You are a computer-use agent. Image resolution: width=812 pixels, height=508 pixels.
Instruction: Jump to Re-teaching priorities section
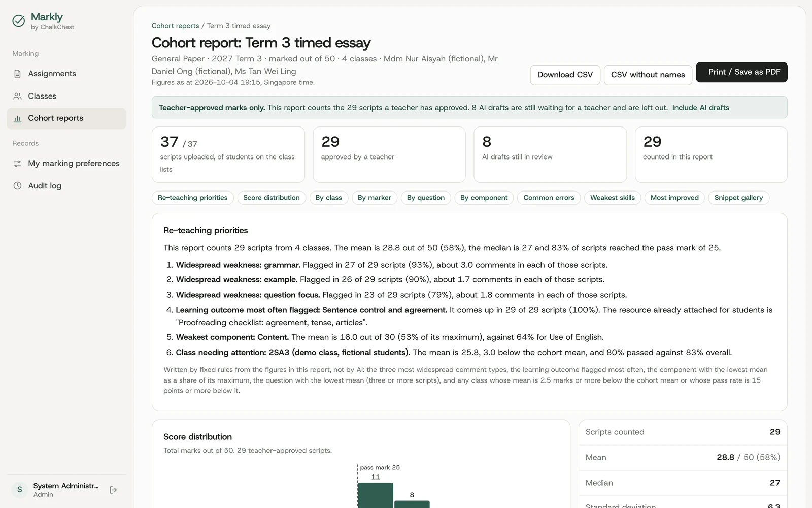click(192, 198)
